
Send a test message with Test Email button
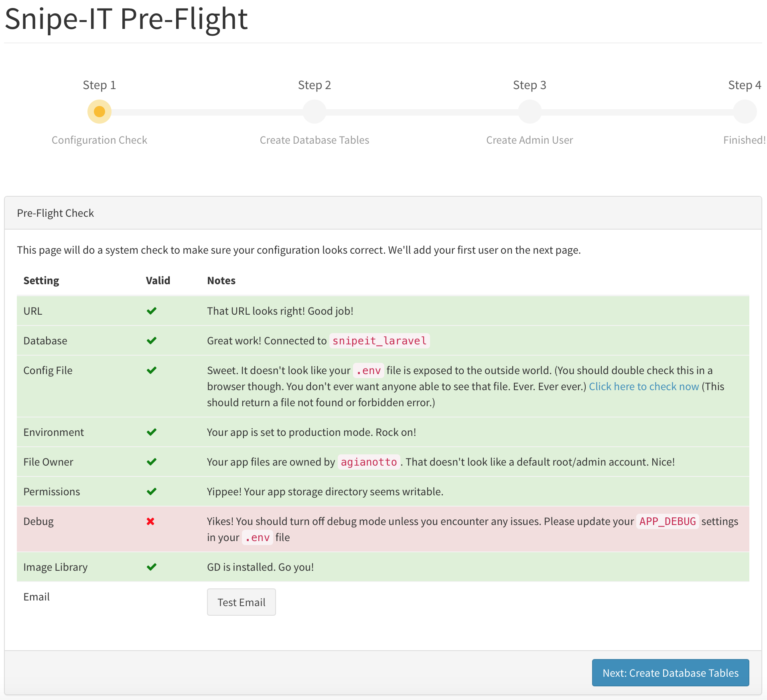241,602
